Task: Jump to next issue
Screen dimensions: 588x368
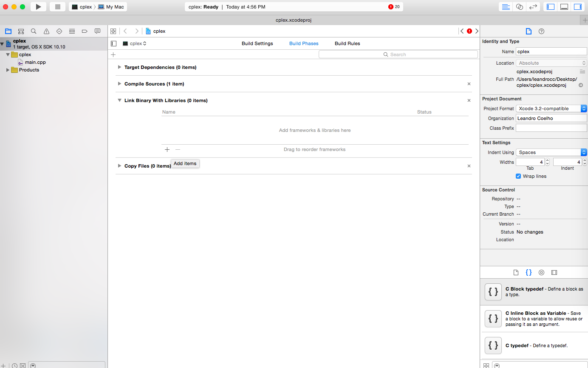Action: click(477, 31)
